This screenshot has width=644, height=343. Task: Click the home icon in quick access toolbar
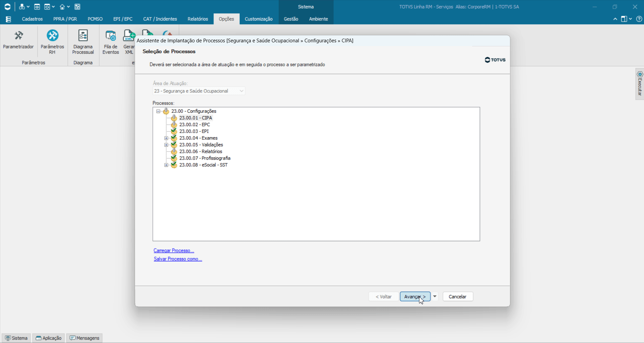[62, 7]
